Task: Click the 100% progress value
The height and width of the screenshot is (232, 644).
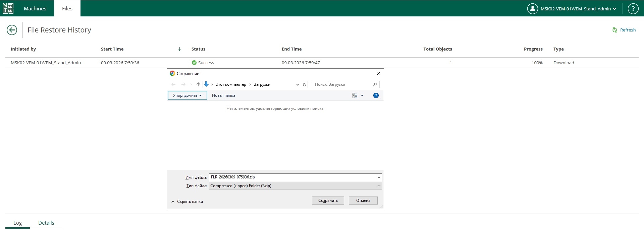Action: (x=537, y=63)
